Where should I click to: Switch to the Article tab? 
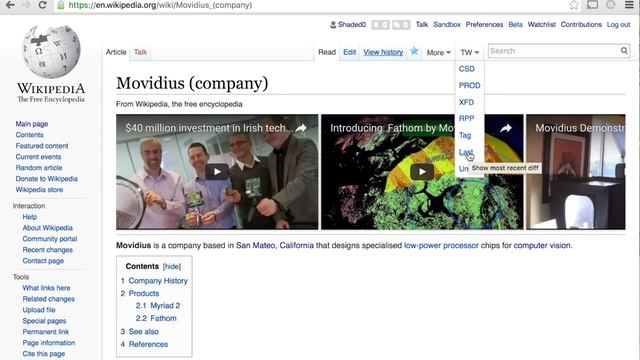coord(116,52)
